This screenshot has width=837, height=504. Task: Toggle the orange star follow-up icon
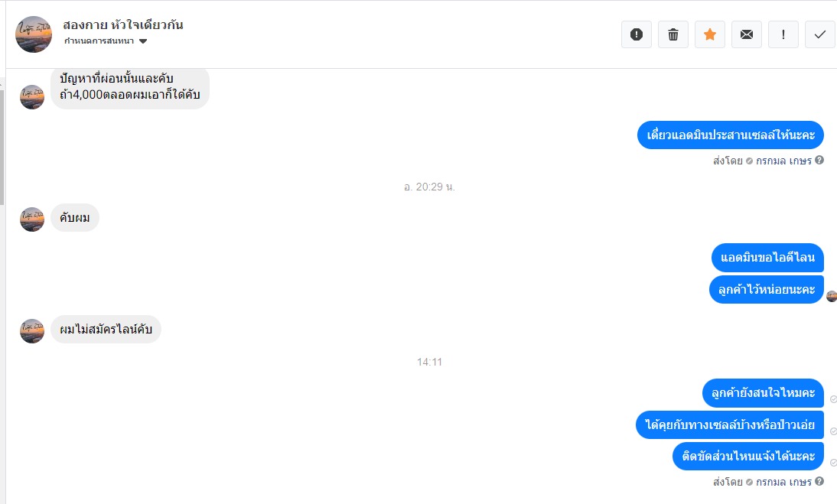tap(710, 34)
